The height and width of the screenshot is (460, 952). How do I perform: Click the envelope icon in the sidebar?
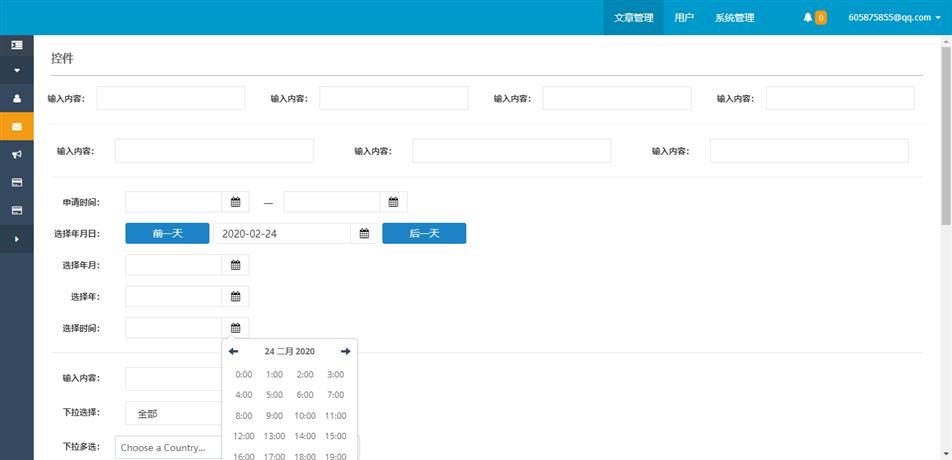tap(16, 127)
